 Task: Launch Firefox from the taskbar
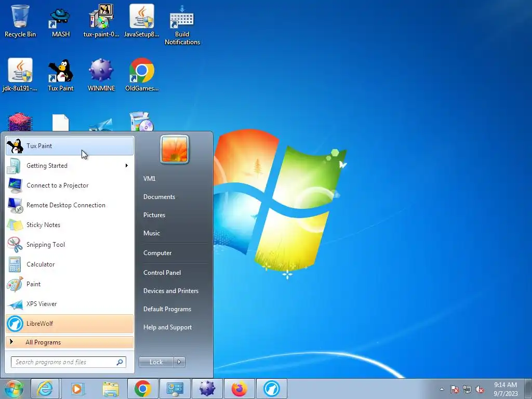tap(239, 389)
